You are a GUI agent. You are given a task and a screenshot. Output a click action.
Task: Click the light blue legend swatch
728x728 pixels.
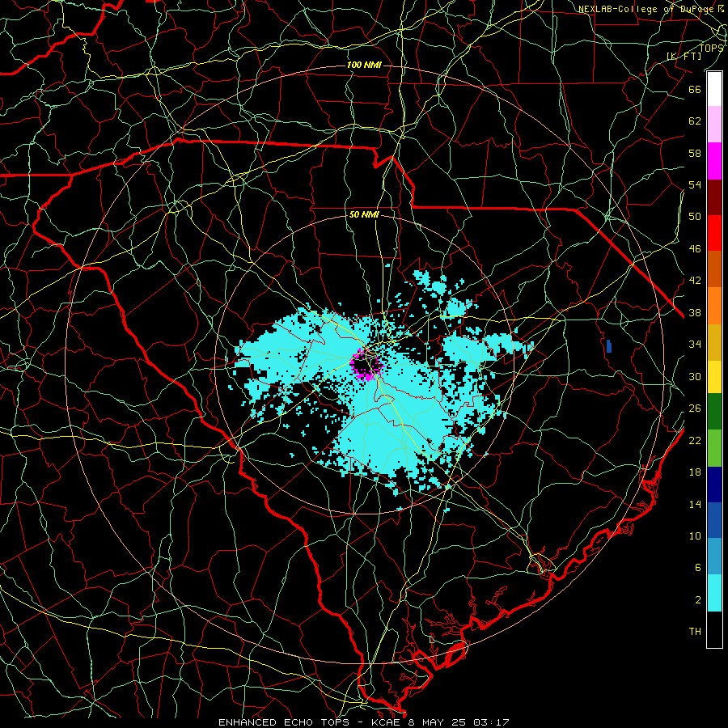pos(714,557)
